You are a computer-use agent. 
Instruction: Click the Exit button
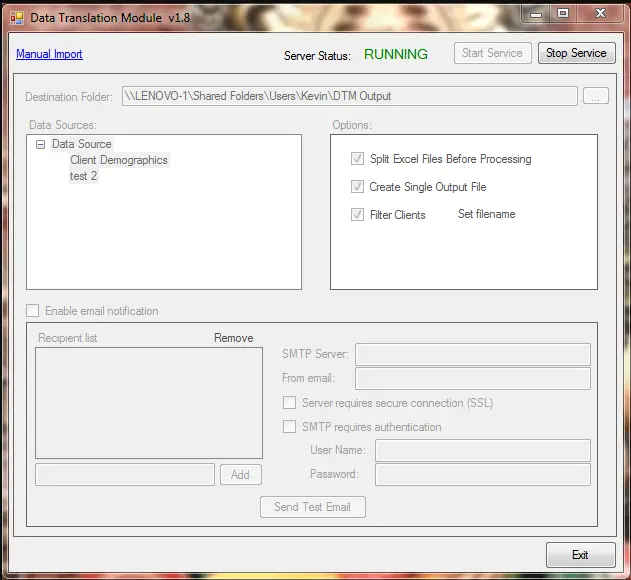click(581, 555)
